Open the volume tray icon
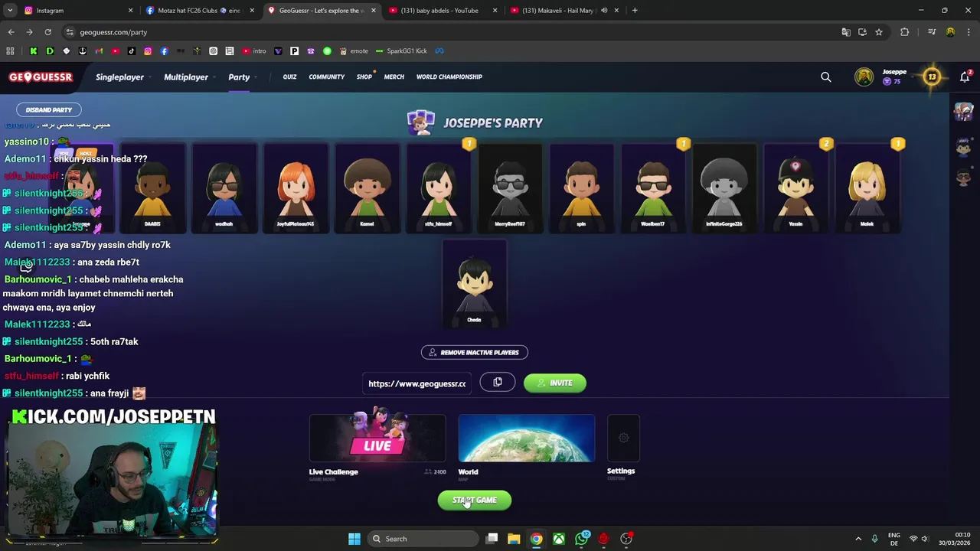The width and height of the screenshot is (980, 551). [925, 539]
